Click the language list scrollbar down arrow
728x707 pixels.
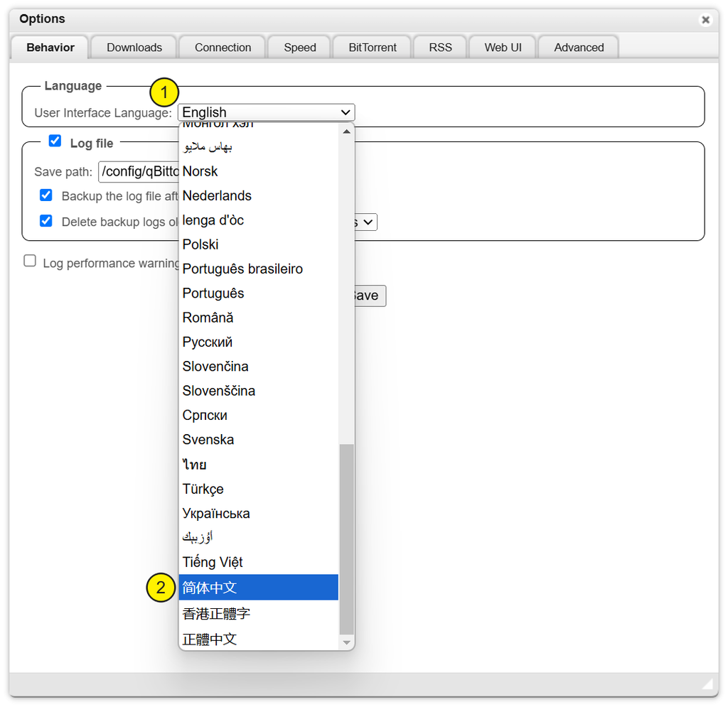(x=347, y=642)
